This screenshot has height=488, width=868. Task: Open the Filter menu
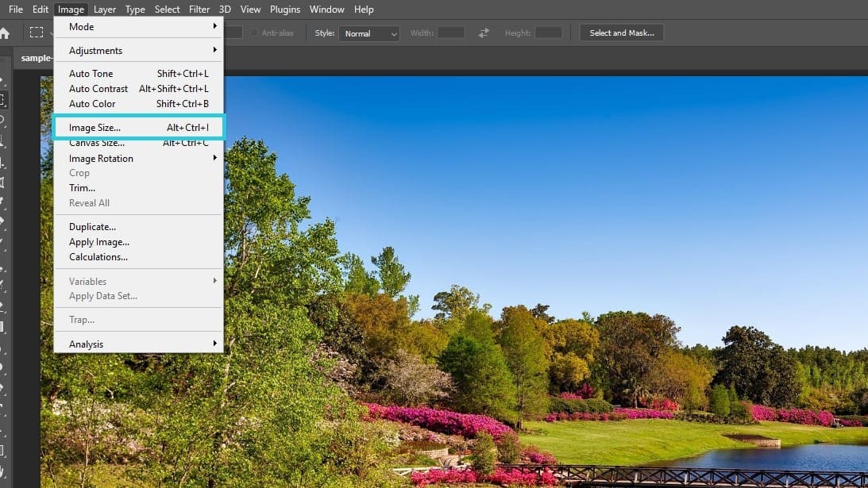[x=199, y=10]
